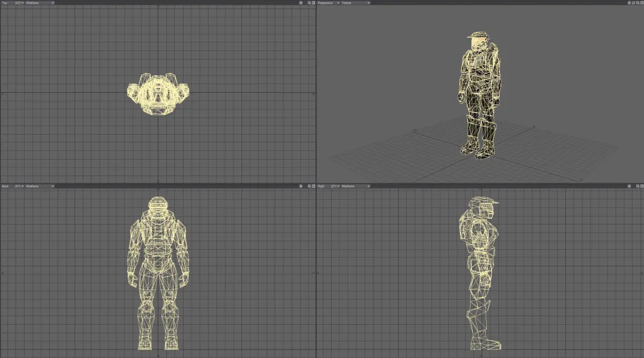Click the wireframe model in Top viewport
Viewport: 644px width, 358px height.
coord(158,94)
